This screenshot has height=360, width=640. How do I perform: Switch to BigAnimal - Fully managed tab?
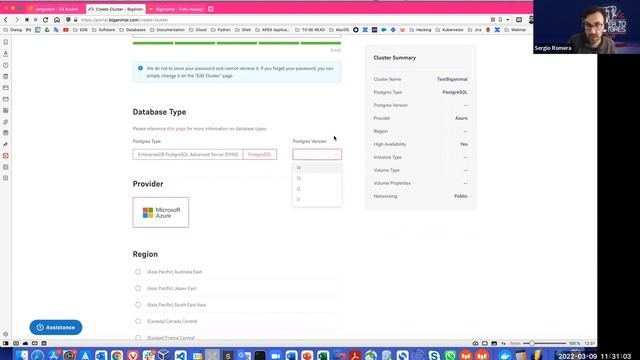pos(176,9)
